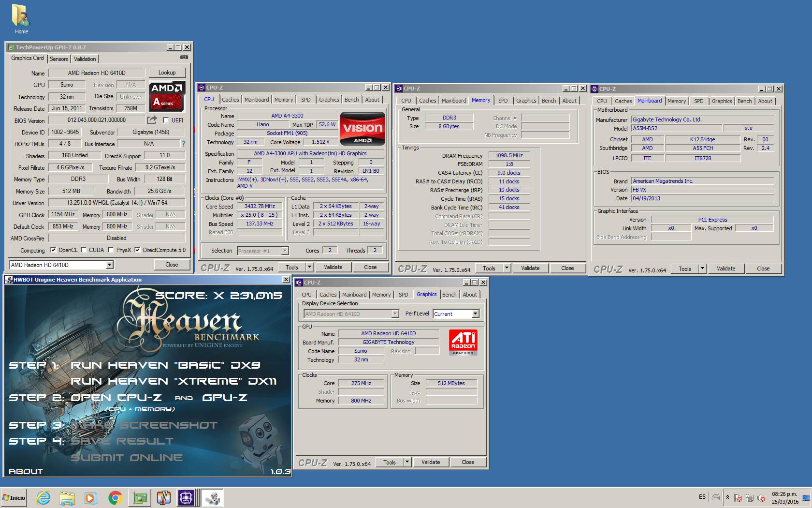Click the muted volume tray icon
Image resolution: width=812 pixels, height=508 pixels.
(761, 497)
